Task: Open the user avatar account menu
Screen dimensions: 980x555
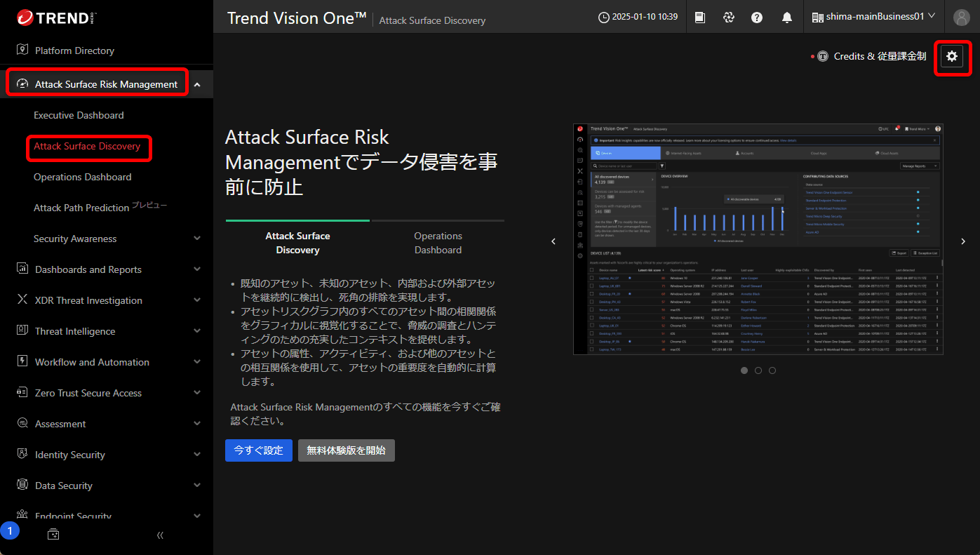Action: [962, 17]
